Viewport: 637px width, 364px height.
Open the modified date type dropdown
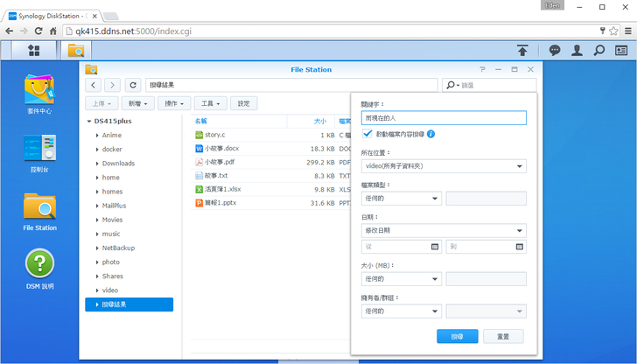coord(444,230)
